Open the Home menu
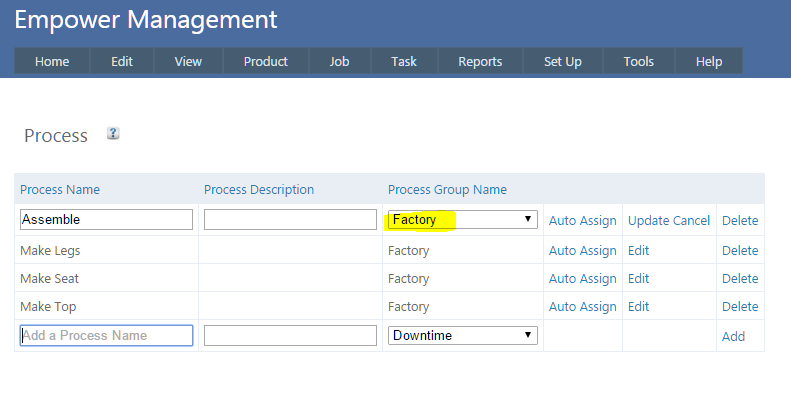791x402 pixels. (x=52, y=61)
